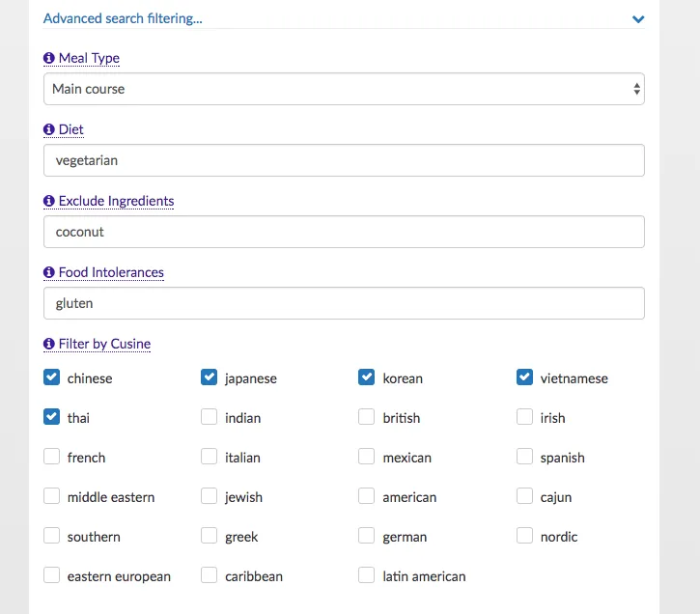
Task: Uncheck the japanese cuisine checkbox
Action: click(209, 377)
